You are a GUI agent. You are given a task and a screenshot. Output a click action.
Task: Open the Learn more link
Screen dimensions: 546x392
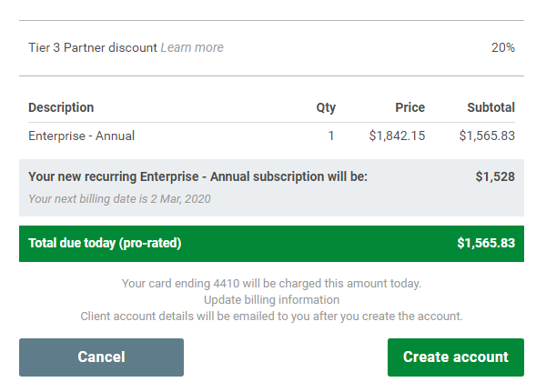(x=192, y=47)
